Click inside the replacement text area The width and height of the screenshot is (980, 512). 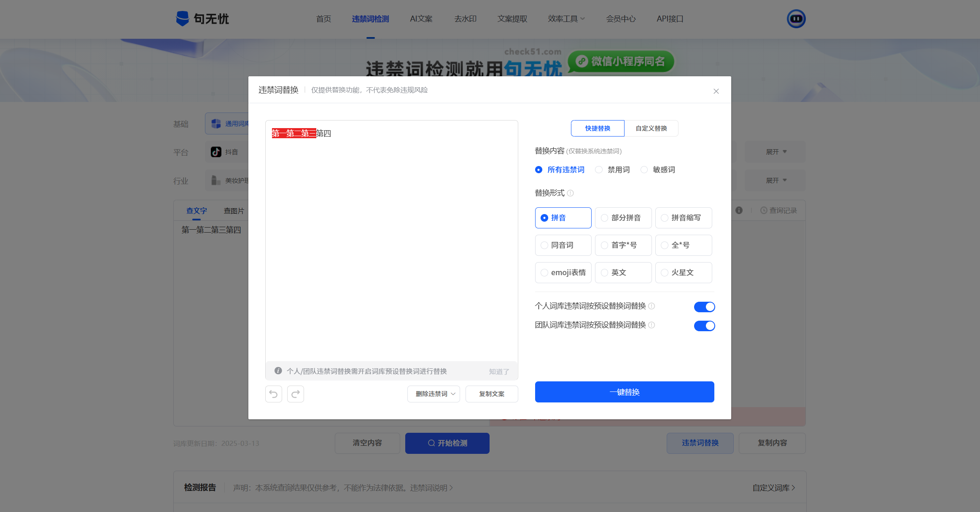pos(391,244)
